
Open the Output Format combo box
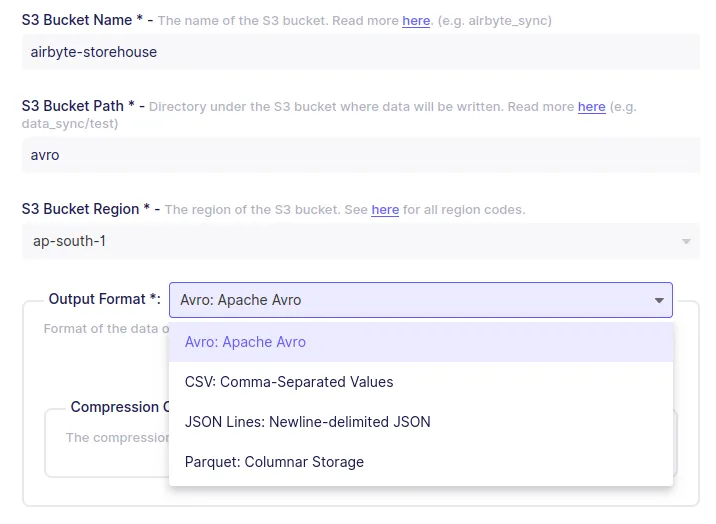pyautogui.click(x=421, y=300)
